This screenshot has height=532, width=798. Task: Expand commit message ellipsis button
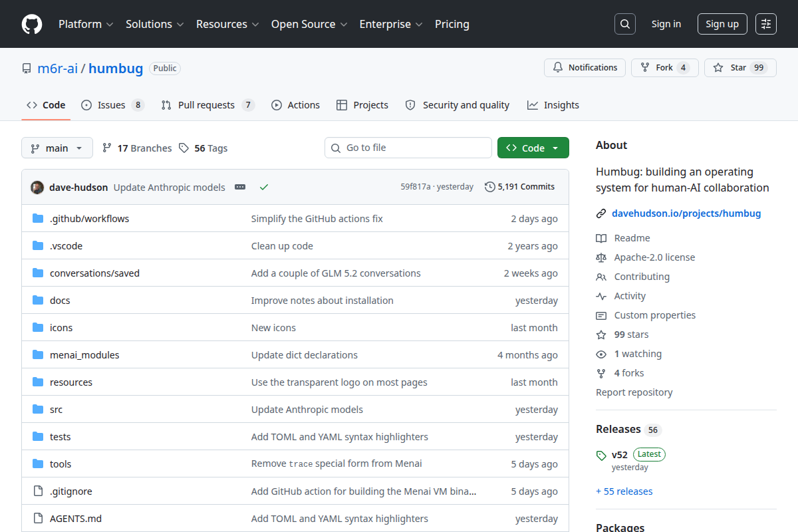240,187
